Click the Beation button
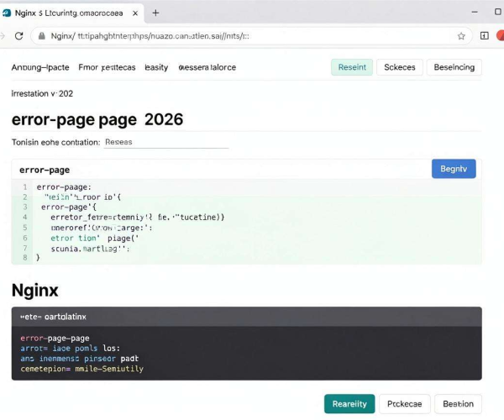The width and height of the screenshot is (504, 420). coord(458,404)
